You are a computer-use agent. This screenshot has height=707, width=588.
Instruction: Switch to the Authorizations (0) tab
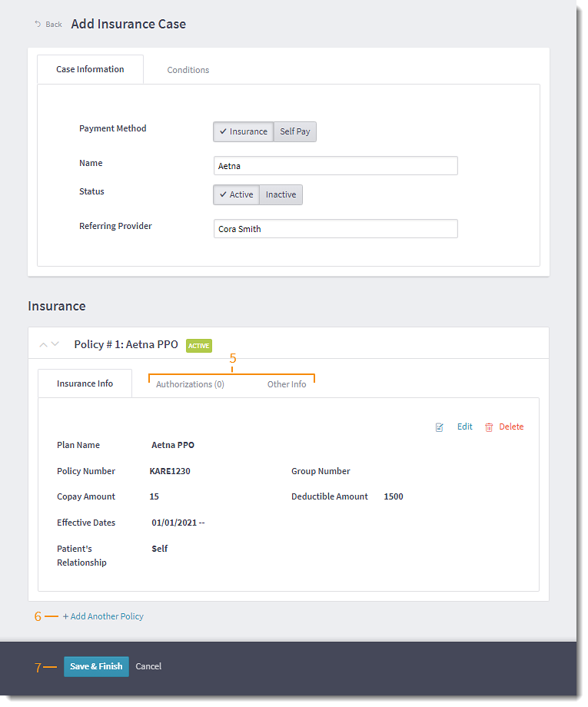click(x=191, y=384)
